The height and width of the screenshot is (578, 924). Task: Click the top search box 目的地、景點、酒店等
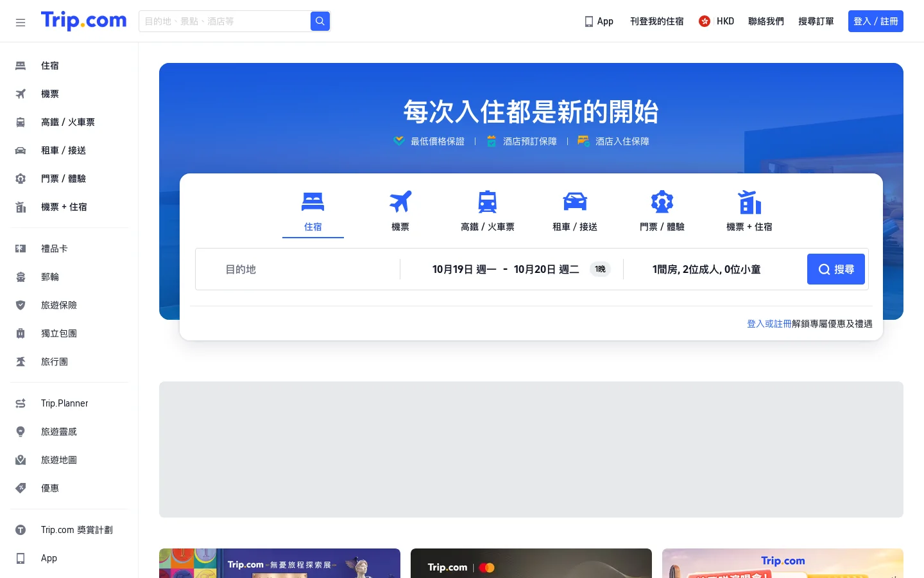click(x=225, y=21)
